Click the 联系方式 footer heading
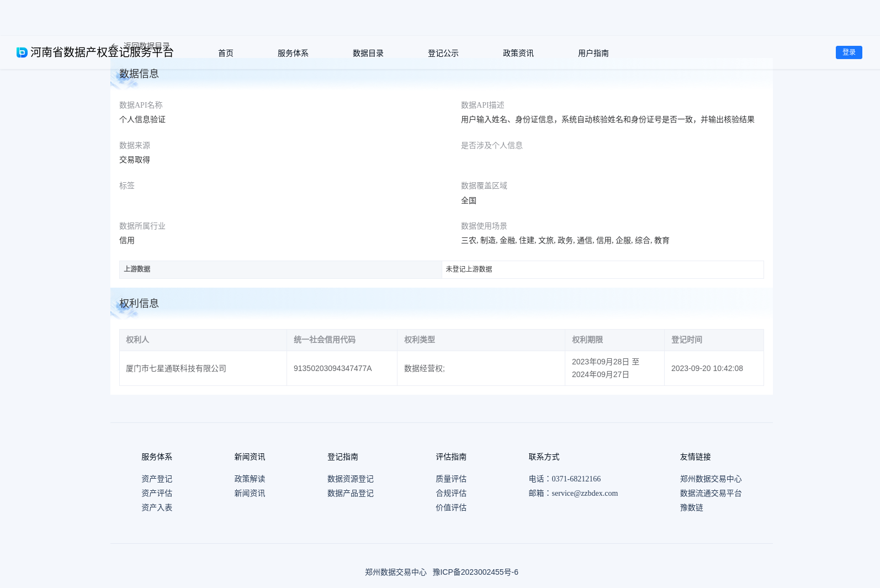 tap(544, 457)
